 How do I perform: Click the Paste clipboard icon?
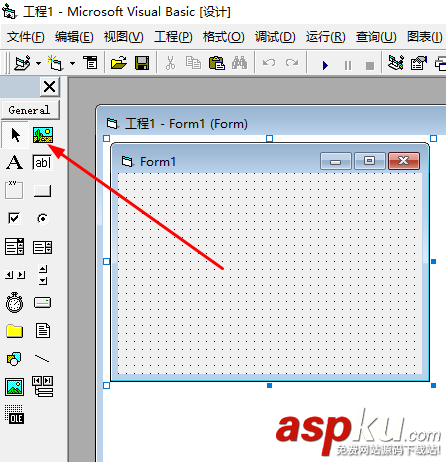click(217, 63)
